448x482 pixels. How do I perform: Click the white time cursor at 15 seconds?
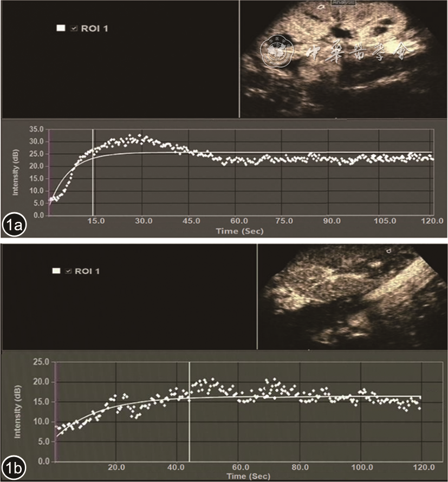point(93,172)
